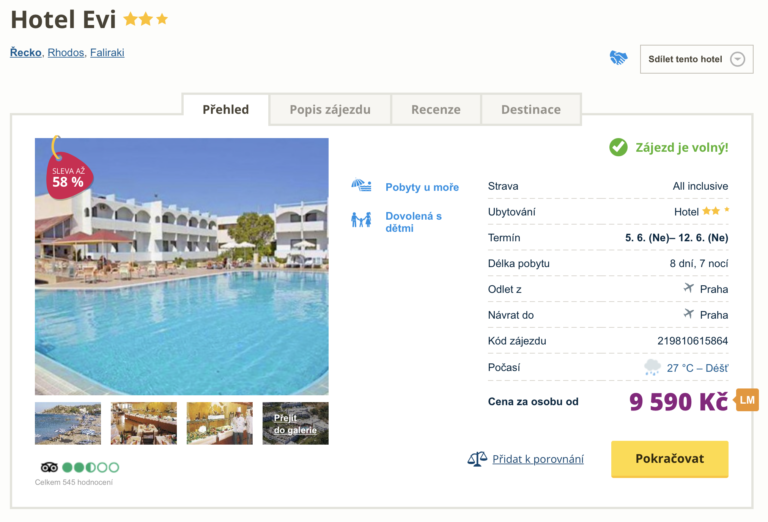Select the Destinace tab
Image resolution: width=768 pixels, height=522 pixels.
(530, 109)
